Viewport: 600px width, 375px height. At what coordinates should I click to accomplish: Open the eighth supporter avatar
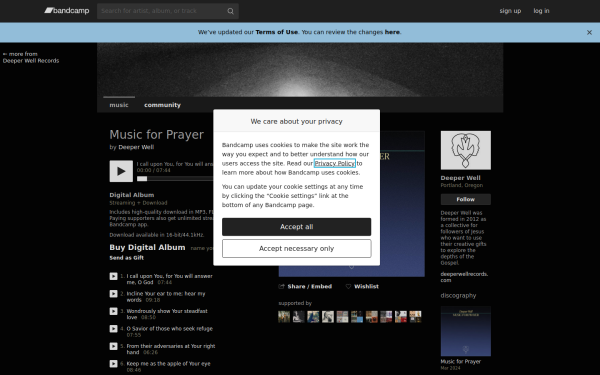coord(386,317)
